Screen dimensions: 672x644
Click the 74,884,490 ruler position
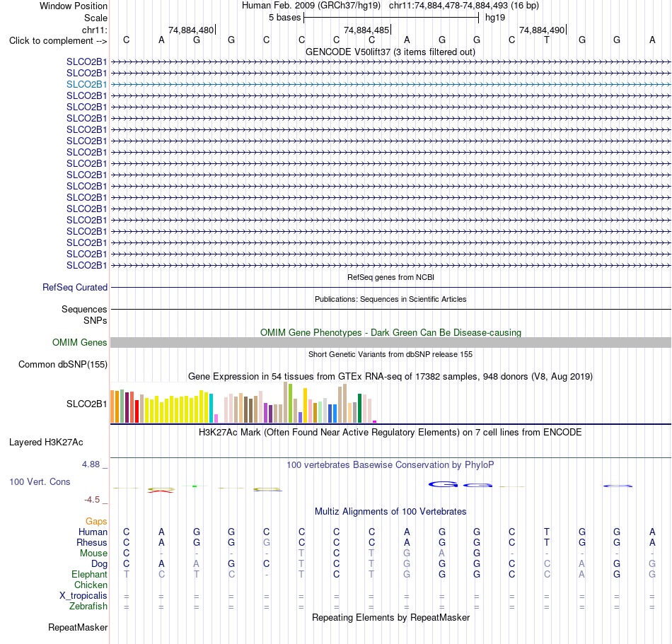pos(542,30)
